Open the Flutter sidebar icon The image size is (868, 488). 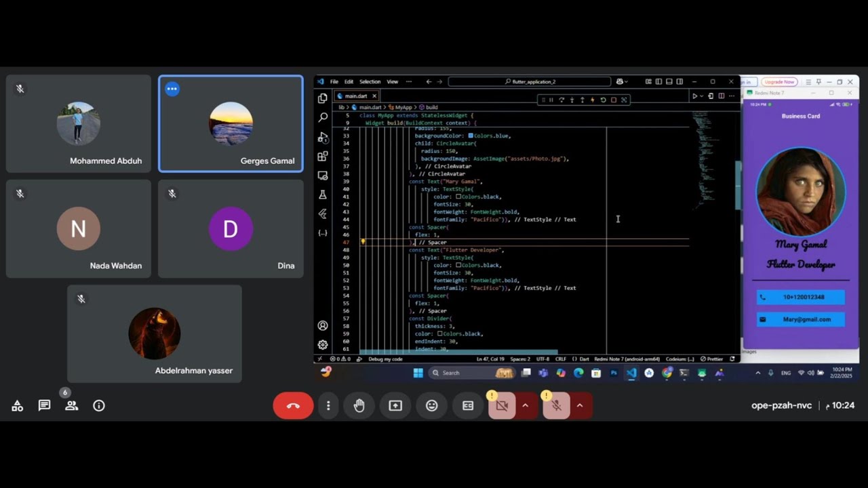323,213
